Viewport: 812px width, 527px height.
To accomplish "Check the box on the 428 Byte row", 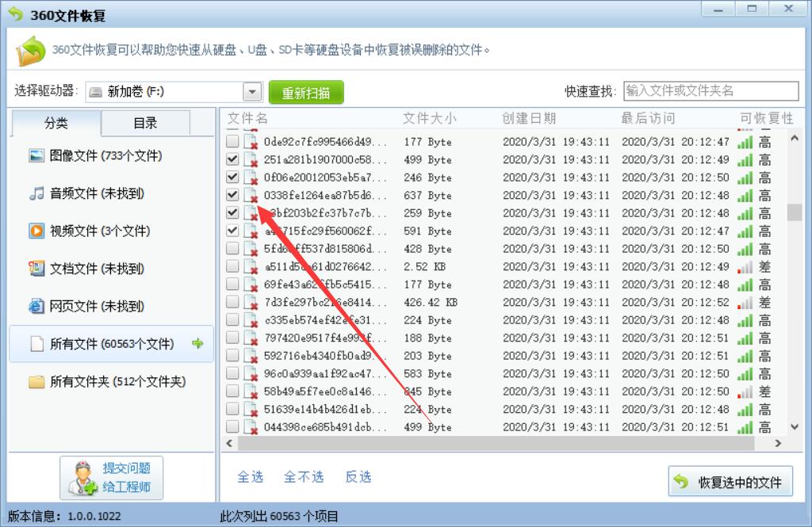I will pyautogui.click(x=232, y=248).
